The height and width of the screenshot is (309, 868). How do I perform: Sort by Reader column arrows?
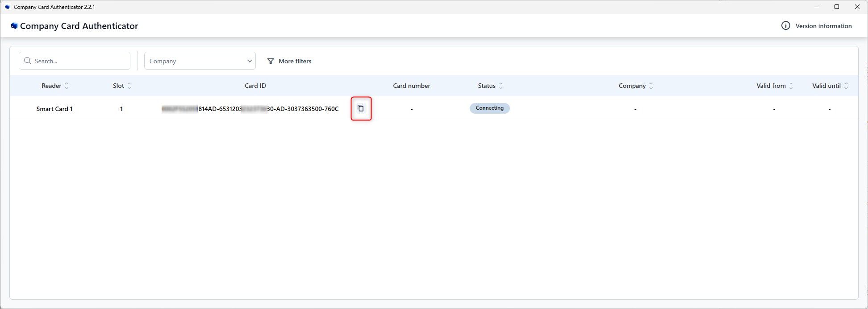[x=67, y=86]
